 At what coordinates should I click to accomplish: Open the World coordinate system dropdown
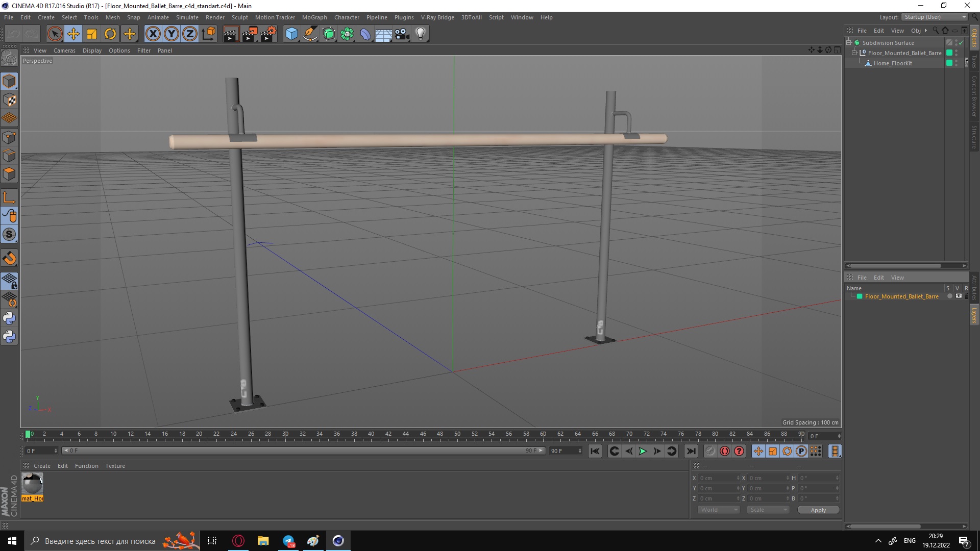(x=719, y=510)
